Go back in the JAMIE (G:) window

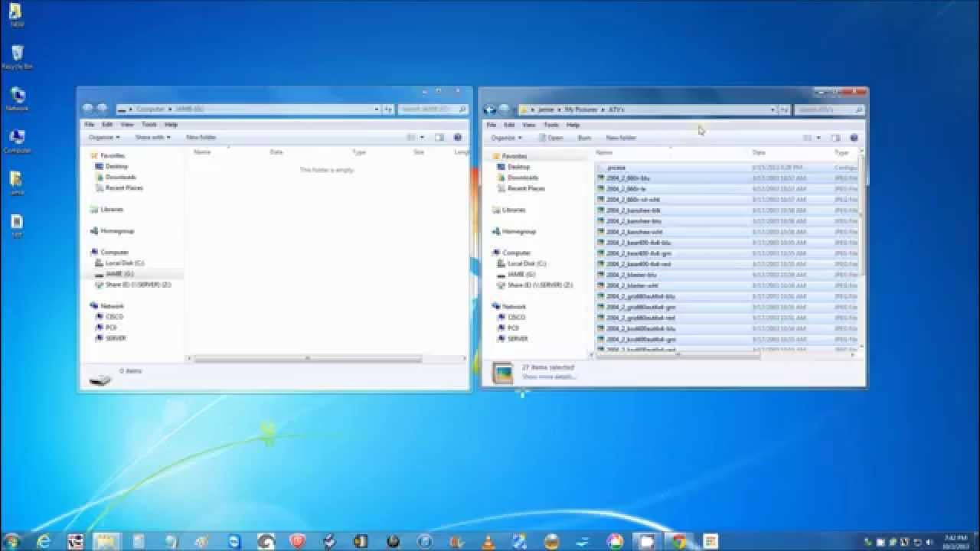tap(87, 109)
